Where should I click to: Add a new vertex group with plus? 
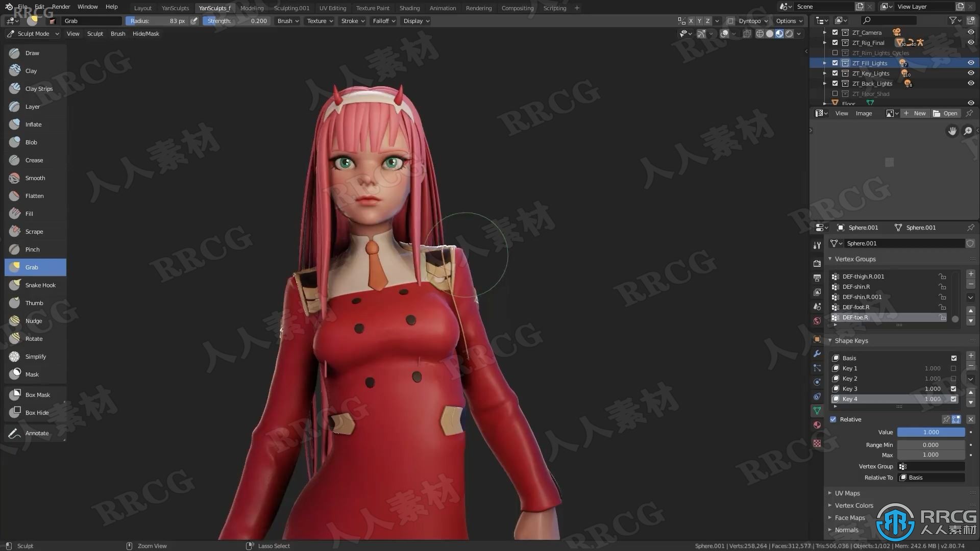pos(971,274)
